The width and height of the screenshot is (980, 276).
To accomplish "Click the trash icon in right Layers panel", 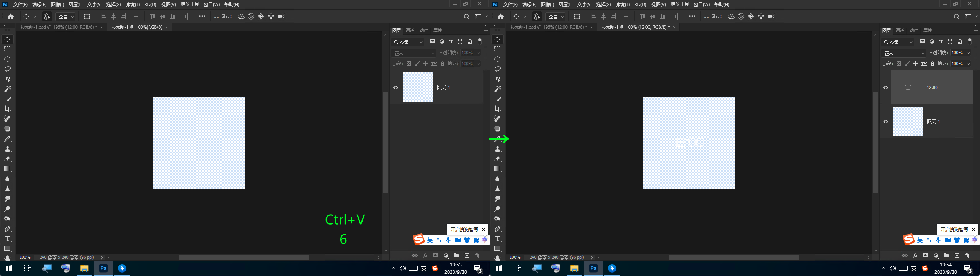I will click(967, 256).
